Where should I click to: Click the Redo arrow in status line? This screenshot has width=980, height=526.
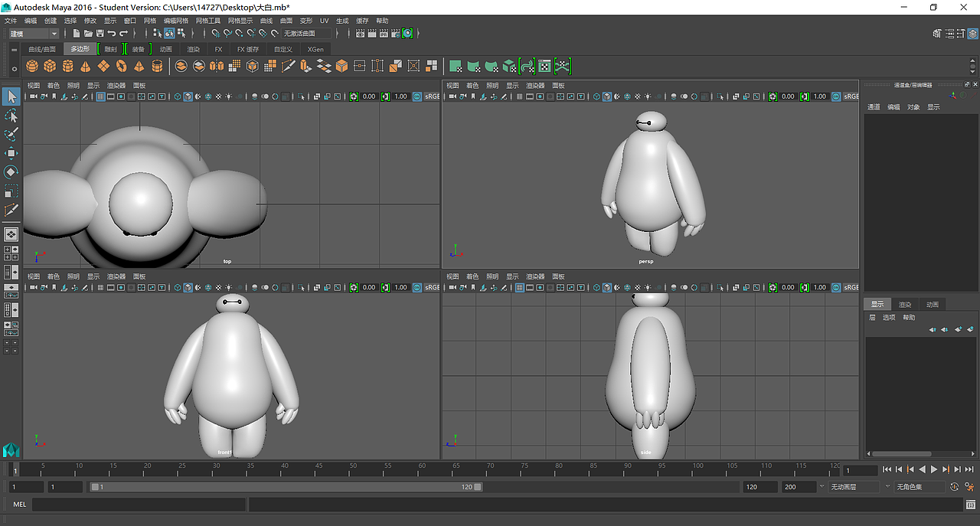123,34
